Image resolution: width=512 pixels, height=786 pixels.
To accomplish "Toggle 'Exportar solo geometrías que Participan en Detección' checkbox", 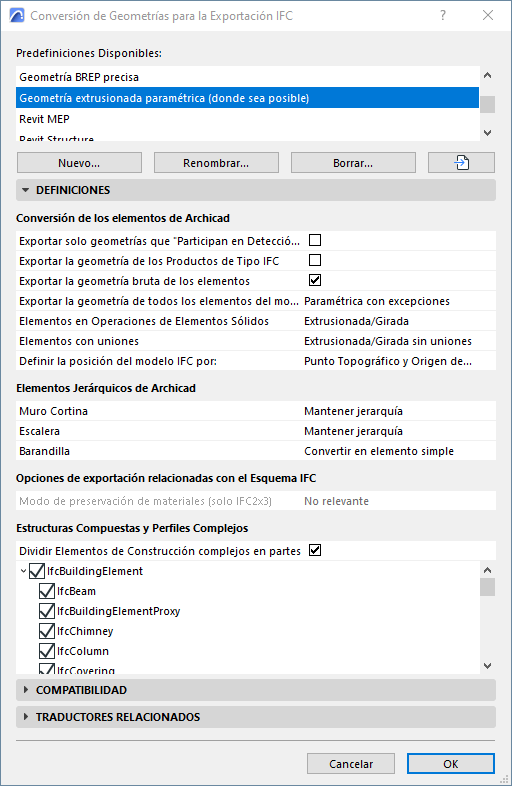I will pos(315,241).
